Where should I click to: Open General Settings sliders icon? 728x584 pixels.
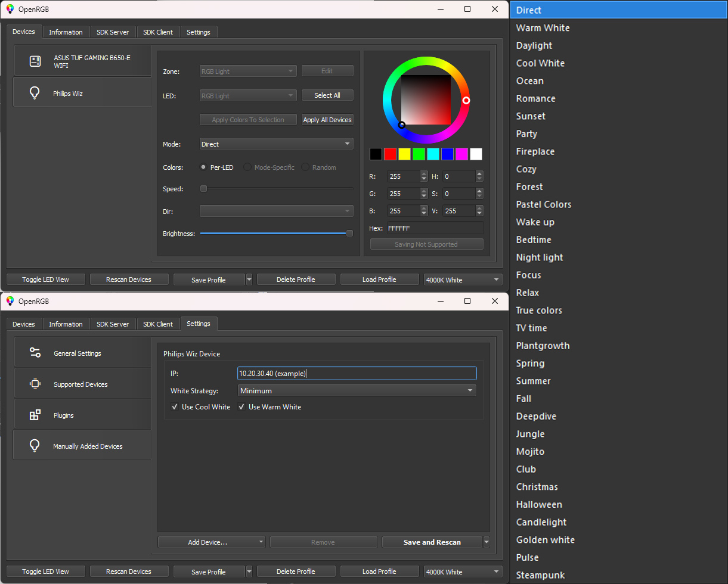tap(35, 353)
